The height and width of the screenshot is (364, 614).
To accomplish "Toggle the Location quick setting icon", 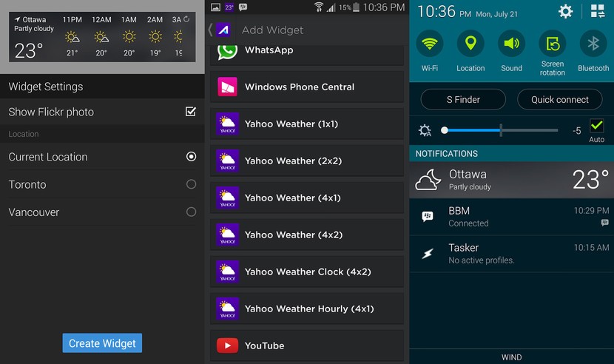I will [470, 44].
